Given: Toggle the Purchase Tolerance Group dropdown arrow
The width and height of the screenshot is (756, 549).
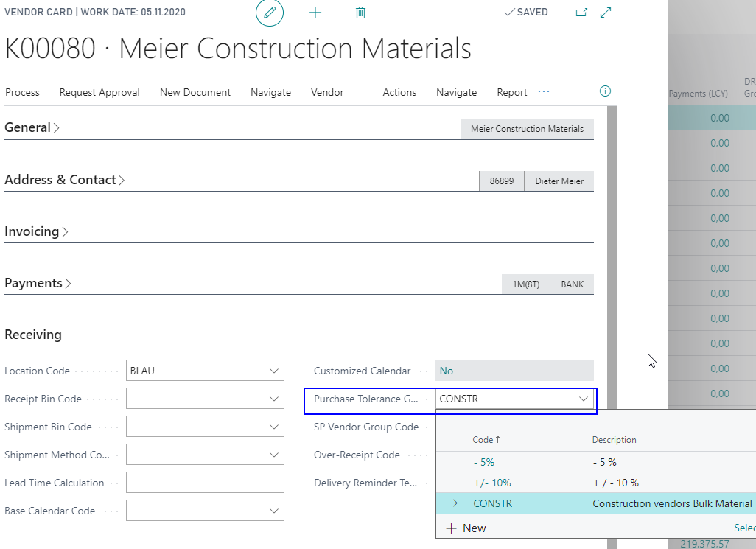Looking at the screenshot, I should pyautogui.click(x=584, y=399).
